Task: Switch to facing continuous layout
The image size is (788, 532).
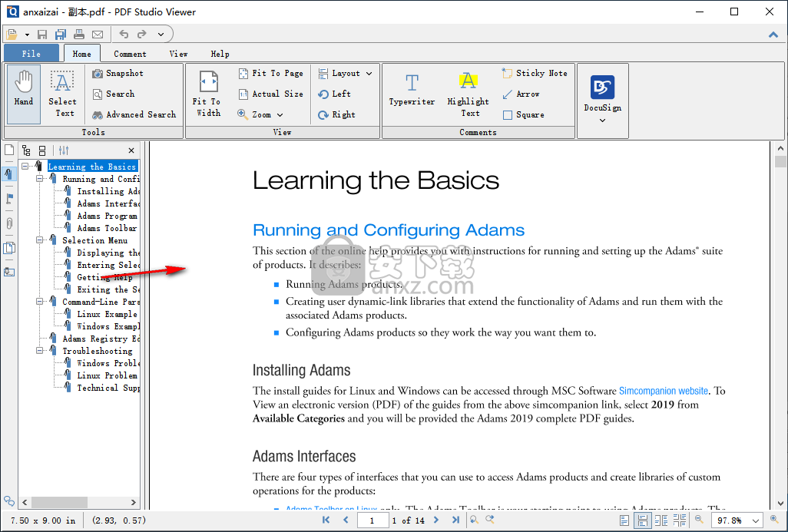Action: [680, 520]
